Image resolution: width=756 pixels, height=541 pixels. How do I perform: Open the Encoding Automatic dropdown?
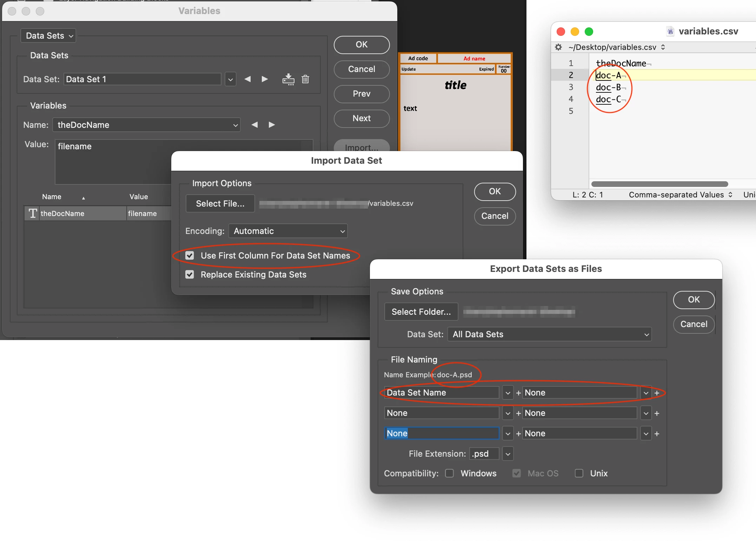(288, 231)
